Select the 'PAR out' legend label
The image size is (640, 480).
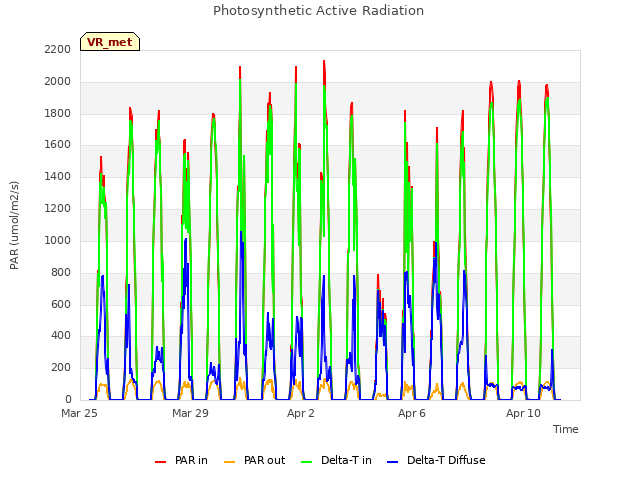click(x=264, y=460)
